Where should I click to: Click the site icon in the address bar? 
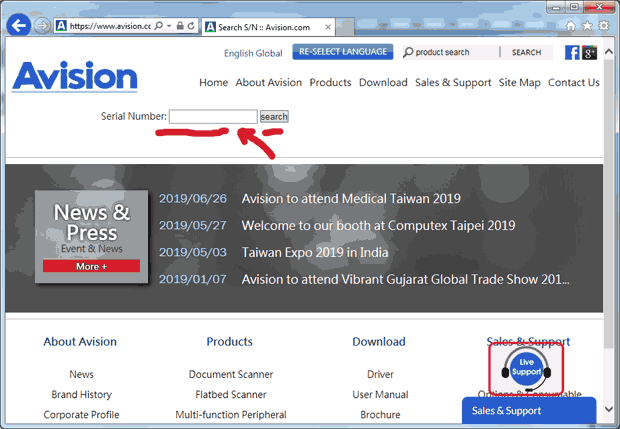click(x=61, y=26)
